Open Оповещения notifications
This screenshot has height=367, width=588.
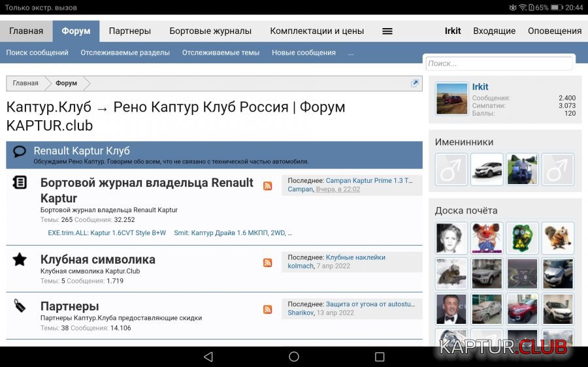(555, 31)
